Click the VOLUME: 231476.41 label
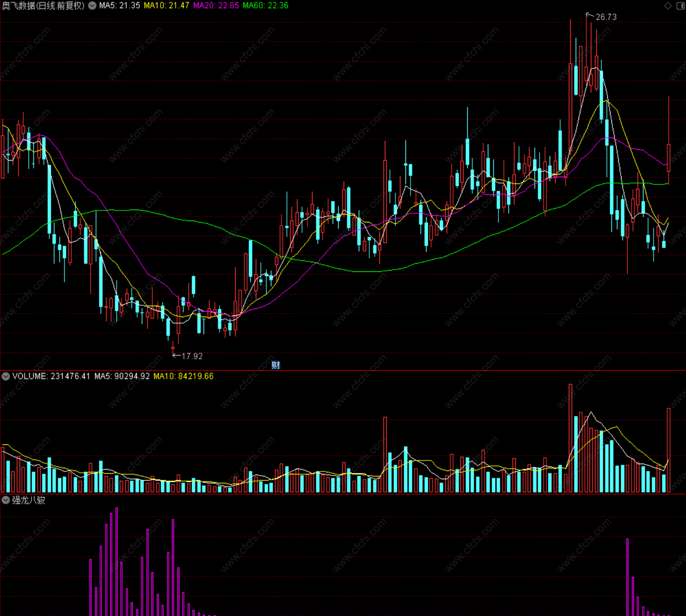The width and height of the screenshot is (686, 616). click(x=51, y=376)
